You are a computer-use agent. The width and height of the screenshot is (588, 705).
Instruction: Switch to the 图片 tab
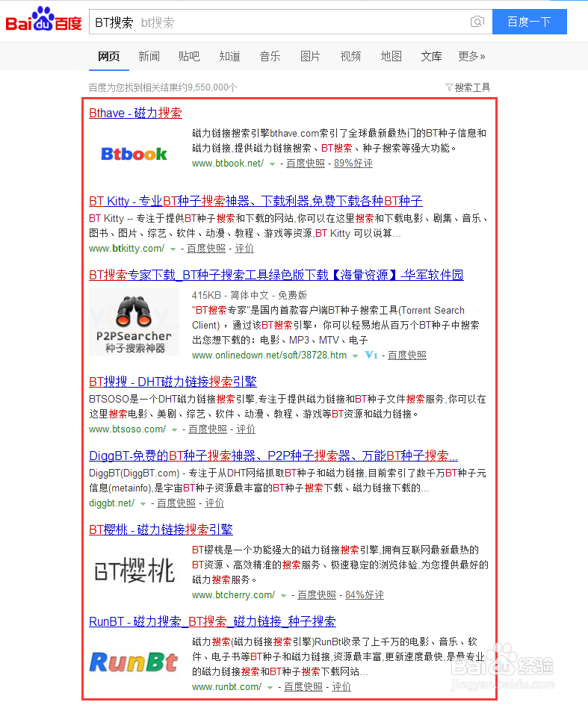click(x=310, y=56)
